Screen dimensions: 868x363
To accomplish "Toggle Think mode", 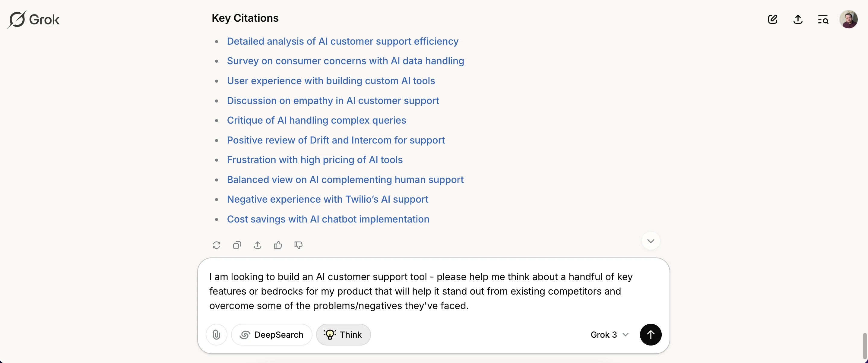I will 343,335.
